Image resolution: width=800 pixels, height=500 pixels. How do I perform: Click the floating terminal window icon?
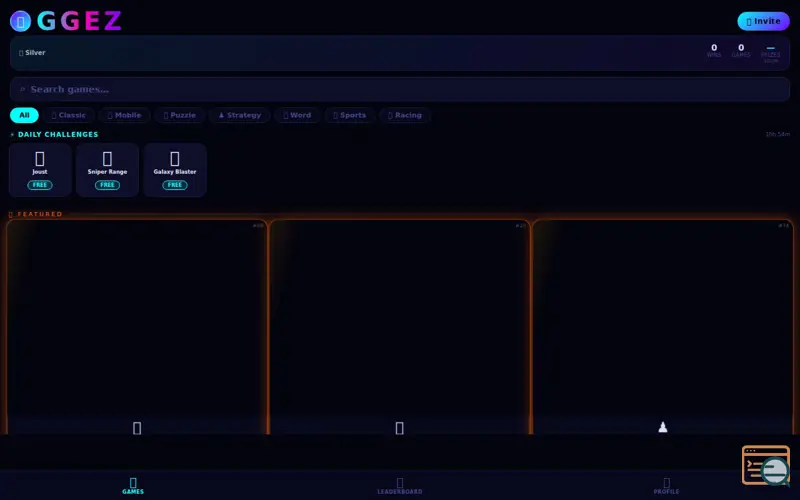(x=766, y=465)
